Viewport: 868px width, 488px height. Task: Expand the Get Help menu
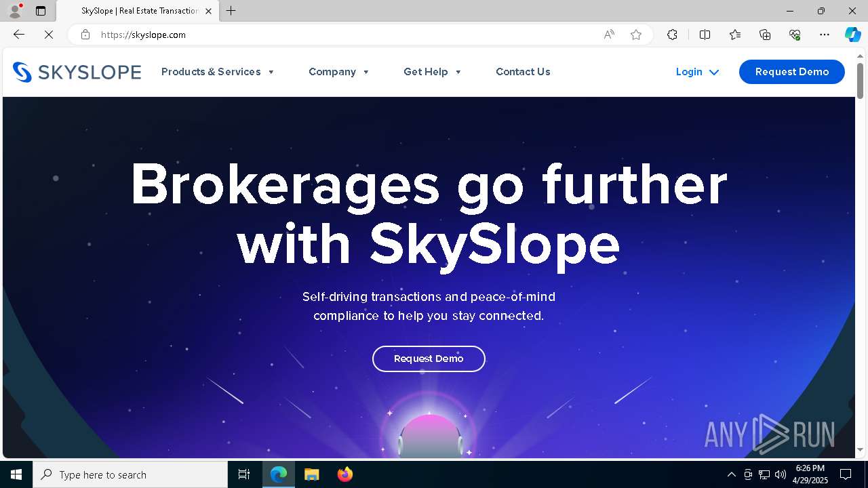click(433, 72)
